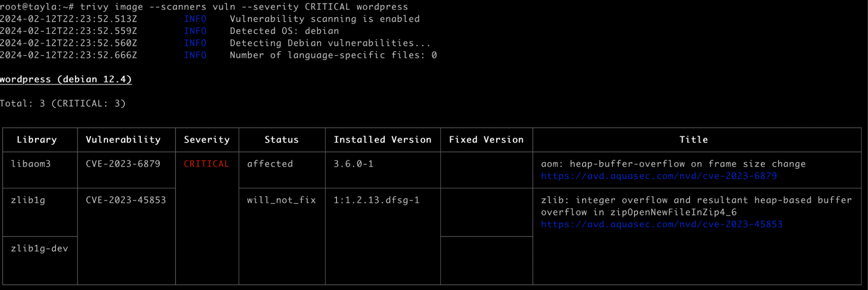868x290 pixels.
Task: Click the Vulnerability column header
Action: [123, 140]
